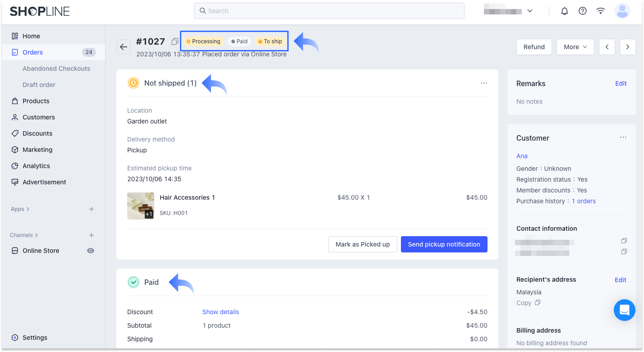Screen dimensions: 644x352
Task: Open more options on Not shipped card
Action: [x=483, y=83]
